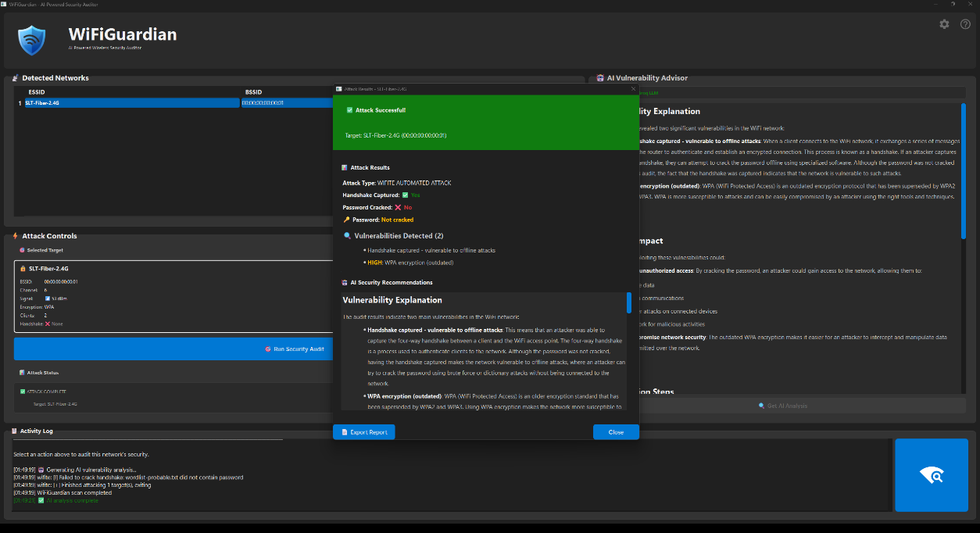Click the green check by ATTACK COMPLETE
980x533 pixels.
(23, 392)
